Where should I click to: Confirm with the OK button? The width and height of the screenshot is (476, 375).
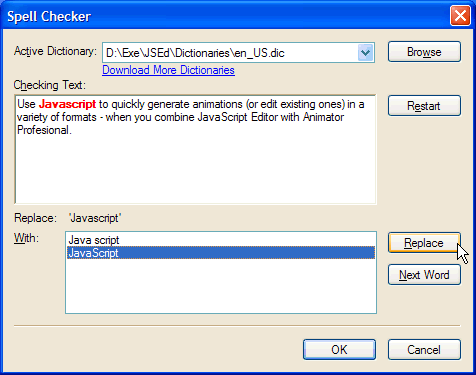point(339,349)
